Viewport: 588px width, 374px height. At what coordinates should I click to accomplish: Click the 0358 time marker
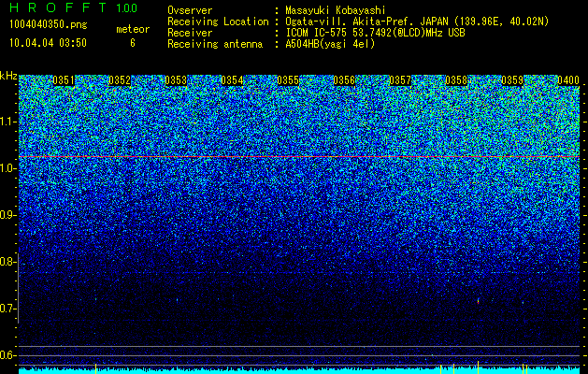pos(456,80)
